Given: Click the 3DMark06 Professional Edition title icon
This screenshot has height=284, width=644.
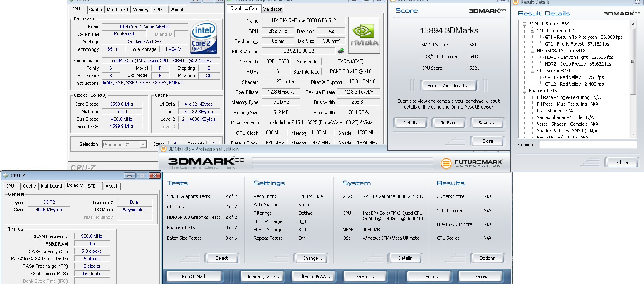Looking at the screenshot, I should tap(164, 149).
